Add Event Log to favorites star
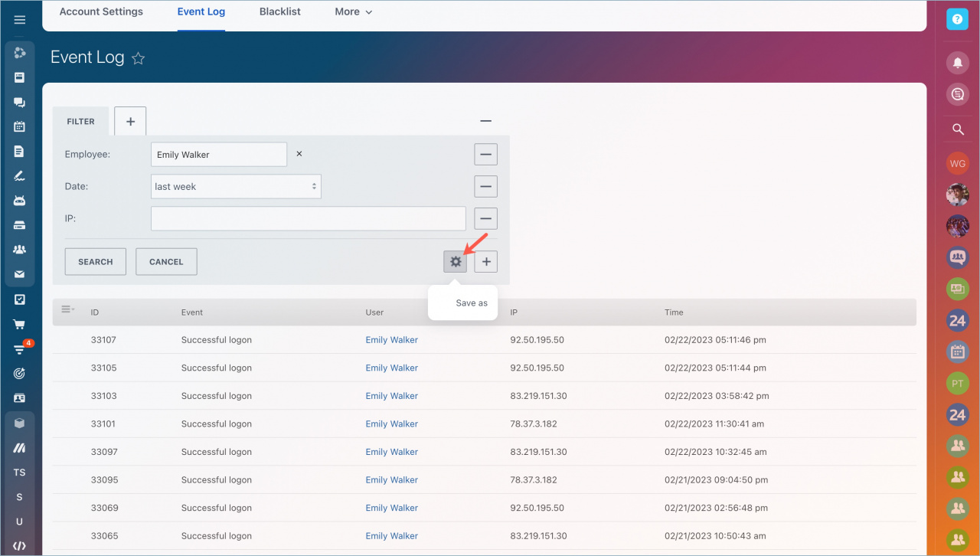 pos(138,58)
